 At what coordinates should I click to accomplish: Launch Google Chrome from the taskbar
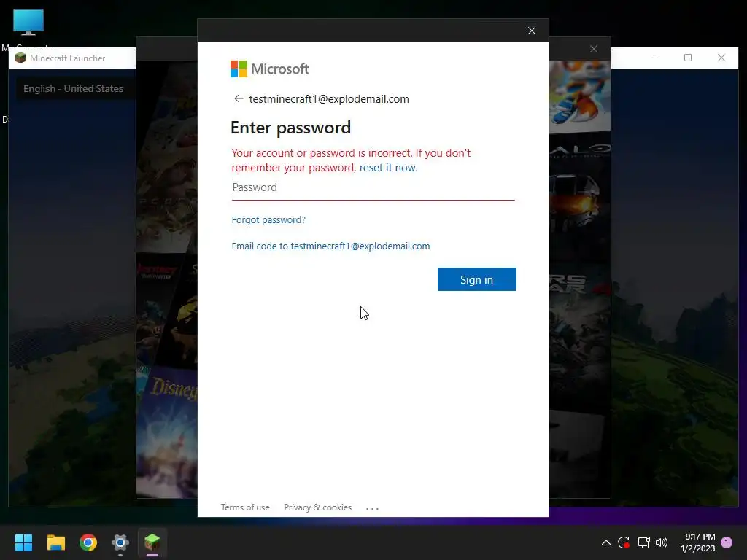88,542
